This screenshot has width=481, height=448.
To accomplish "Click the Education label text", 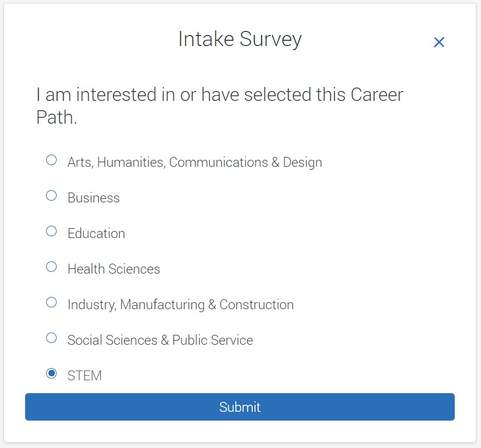I will 96,233.
